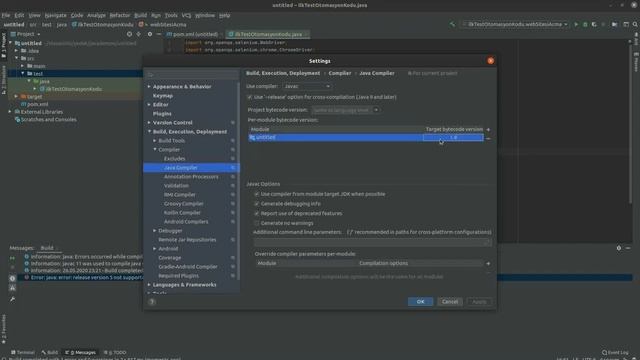This screenshot has width=640, height=360.
Task: Run the current configuration with green play icon
Action: 576,24
